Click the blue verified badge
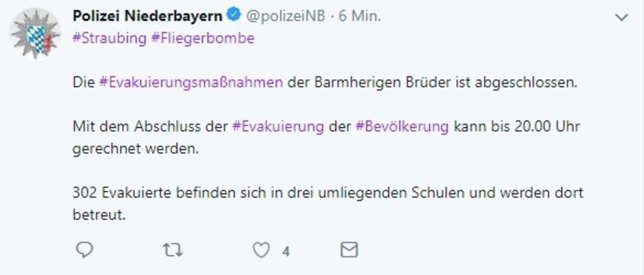Image resolution: width=644 pixels, height=275 pixels. pyautogui.click(x=232, y=16)
